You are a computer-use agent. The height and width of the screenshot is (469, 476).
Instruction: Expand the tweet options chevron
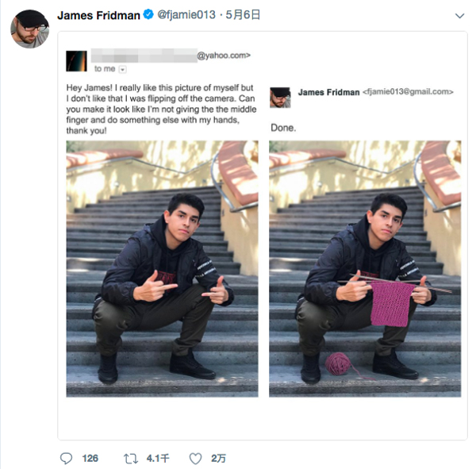pyautogui.click(x=459, y=16)
